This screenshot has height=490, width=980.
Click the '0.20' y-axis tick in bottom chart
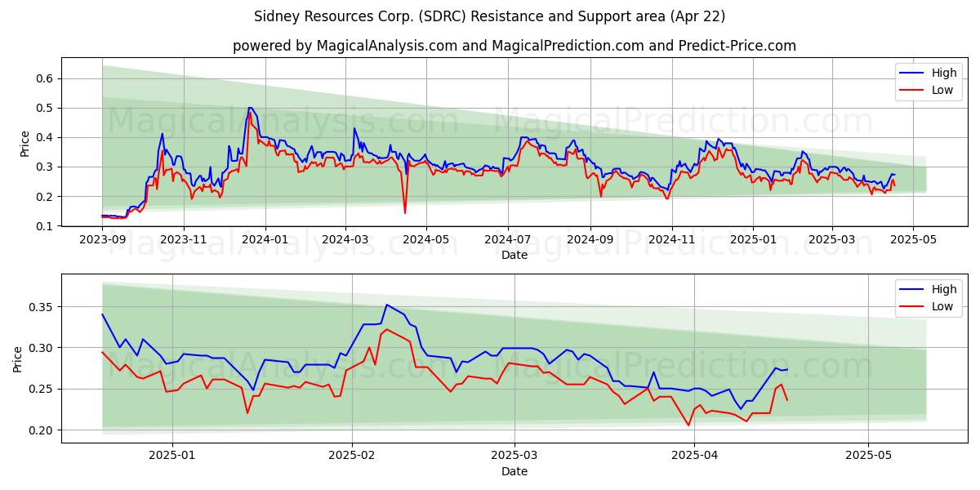(x=41, y=430)
